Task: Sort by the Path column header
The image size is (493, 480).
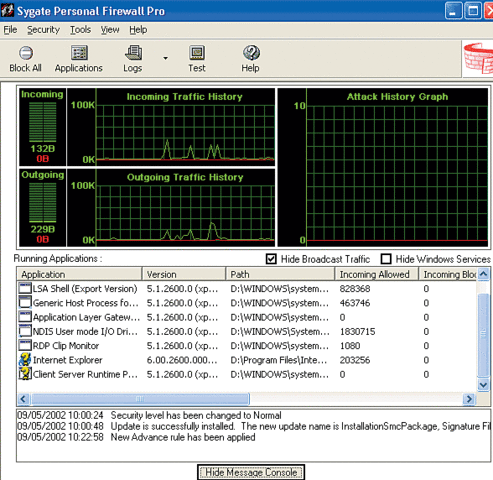Action: pyautogui.click(x=280, y=274)
